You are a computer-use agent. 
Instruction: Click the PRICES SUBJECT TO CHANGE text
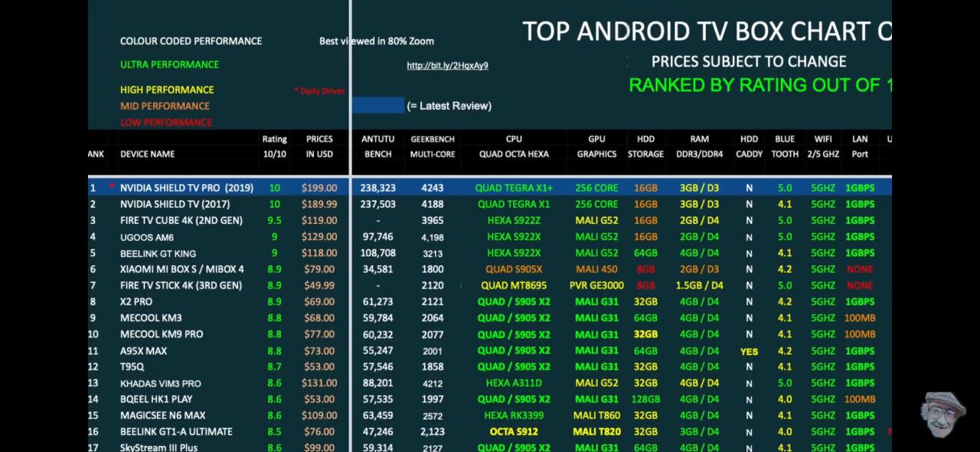pyautogui.click(x=749, y=61)
